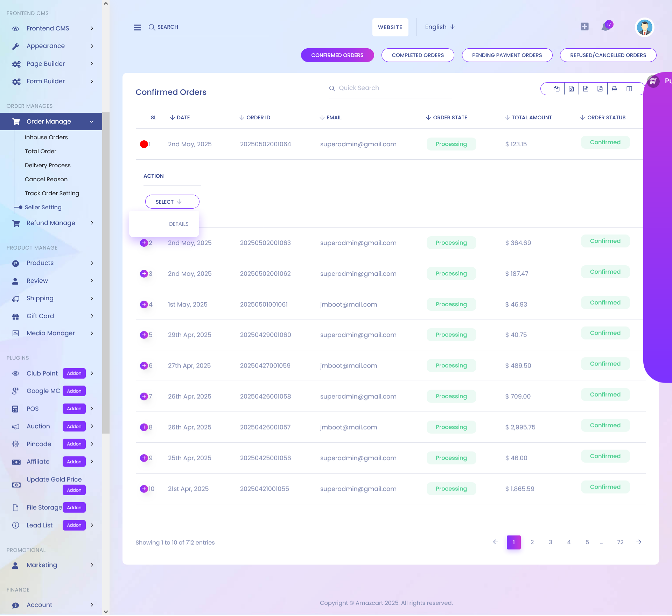Open Google MC plugin icon

[15, 391]
